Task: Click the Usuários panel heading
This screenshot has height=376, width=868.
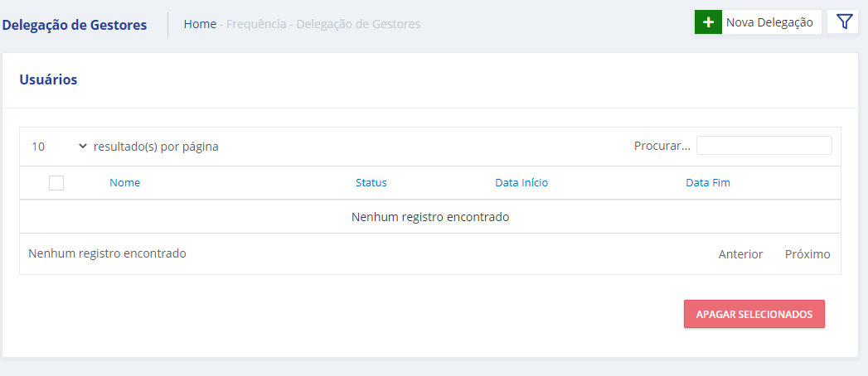Action: tap(48, 80)
